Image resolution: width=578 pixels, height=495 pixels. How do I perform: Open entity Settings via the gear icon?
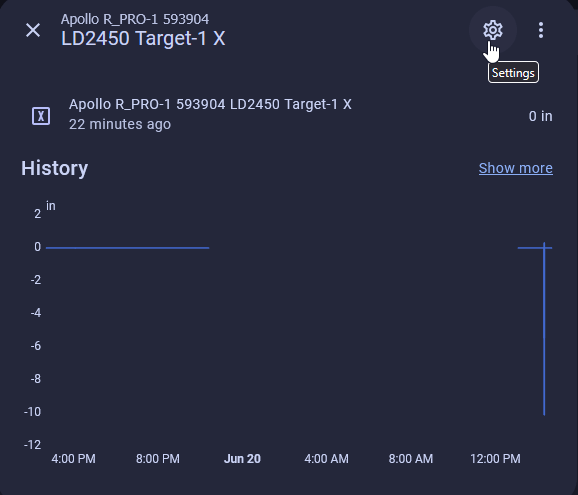pyautogui.click(x=492, y=30)
